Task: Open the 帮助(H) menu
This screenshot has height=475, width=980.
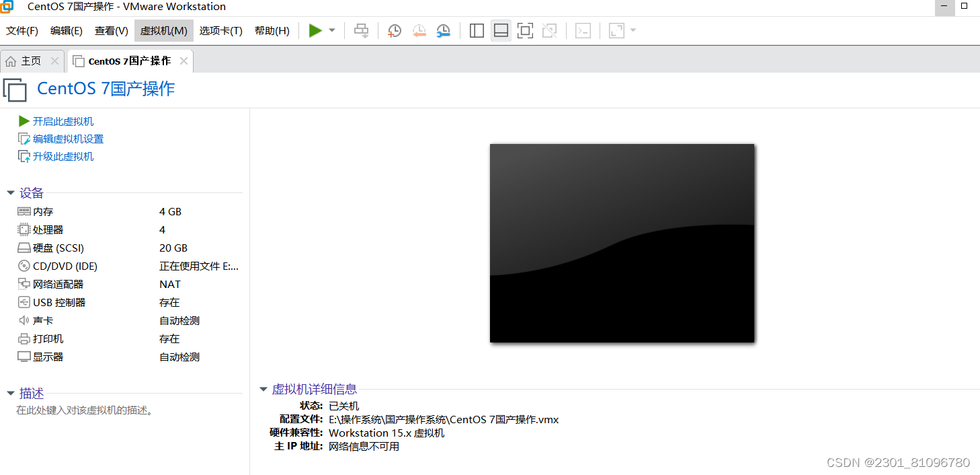Action: (272, 31)
